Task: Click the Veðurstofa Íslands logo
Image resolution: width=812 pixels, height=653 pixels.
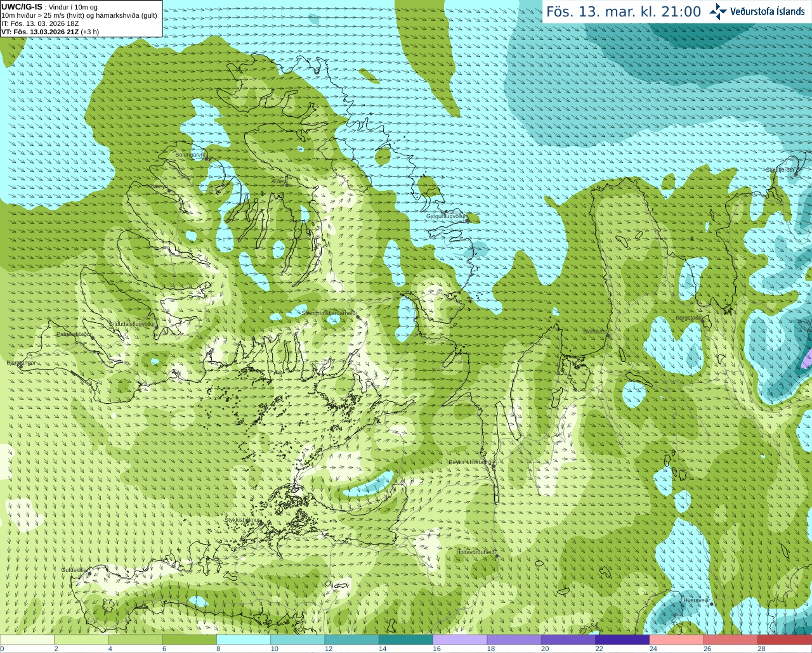Action: [x=757, y=11]
